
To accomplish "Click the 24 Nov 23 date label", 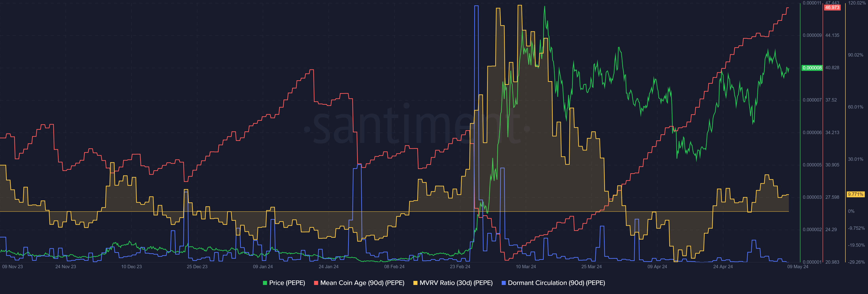I will pyautogui.click(x=66, y=267).
